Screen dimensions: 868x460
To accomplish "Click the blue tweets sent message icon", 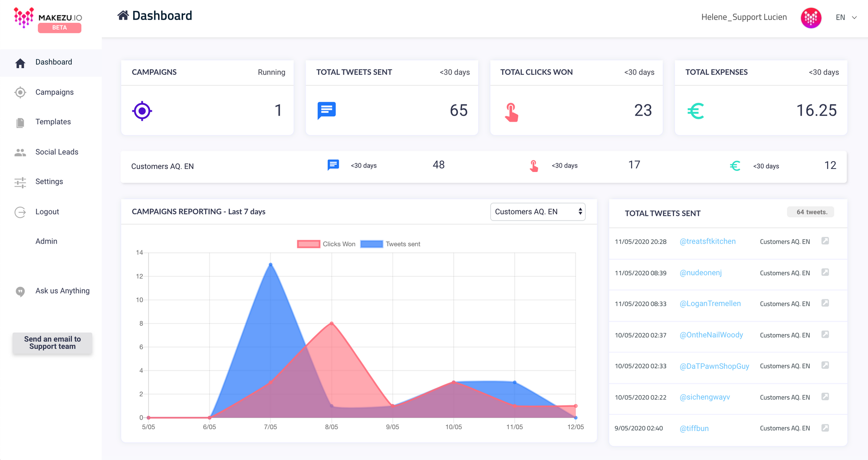I will point(326,111).
